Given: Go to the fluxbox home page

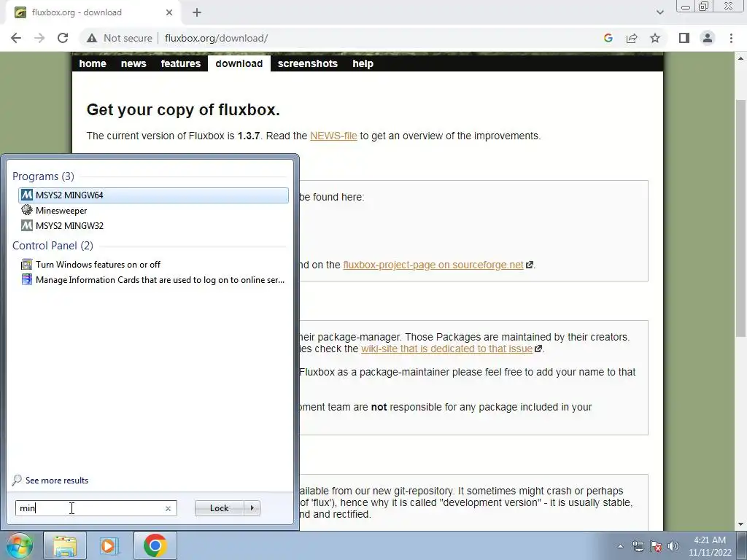Looking at the screenshot, I should (x=93, y=63).
